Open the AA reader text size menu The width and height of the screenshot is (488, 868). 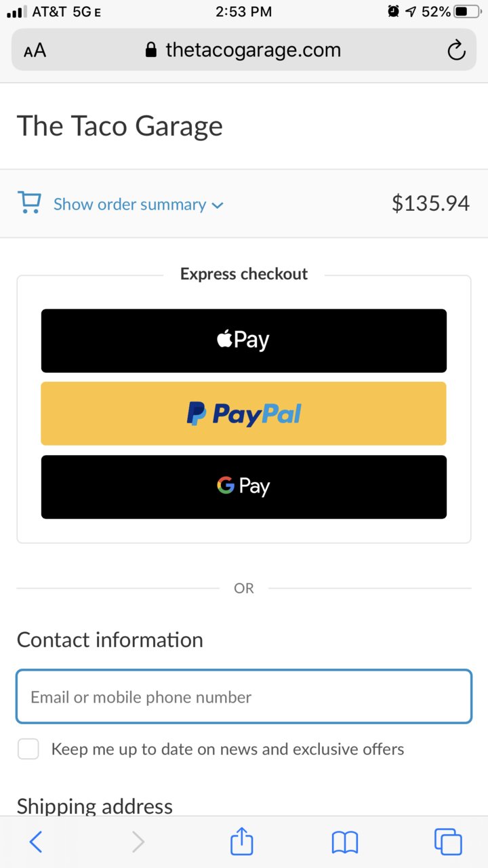[x=35, y=50]
